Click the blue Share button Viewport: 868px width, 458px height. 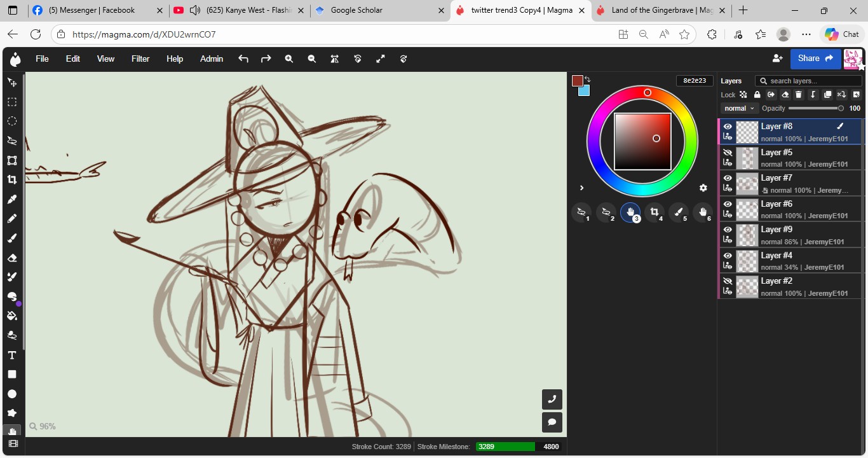(815, 59)
